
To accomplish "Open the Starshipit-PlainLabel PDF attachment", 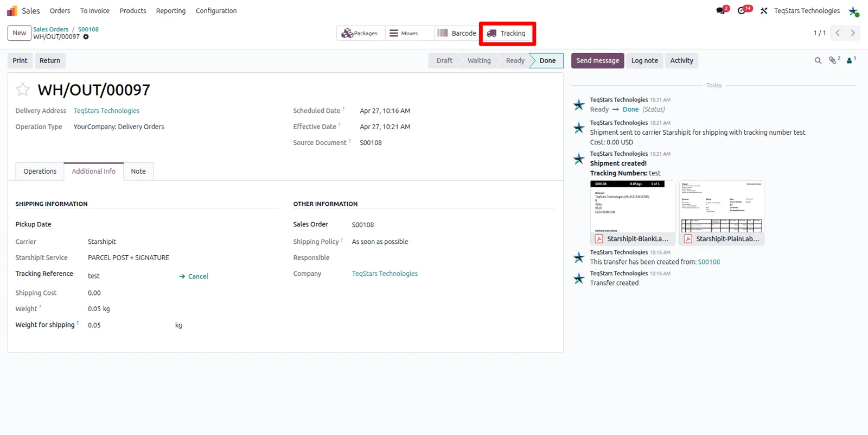I will 722,213.
